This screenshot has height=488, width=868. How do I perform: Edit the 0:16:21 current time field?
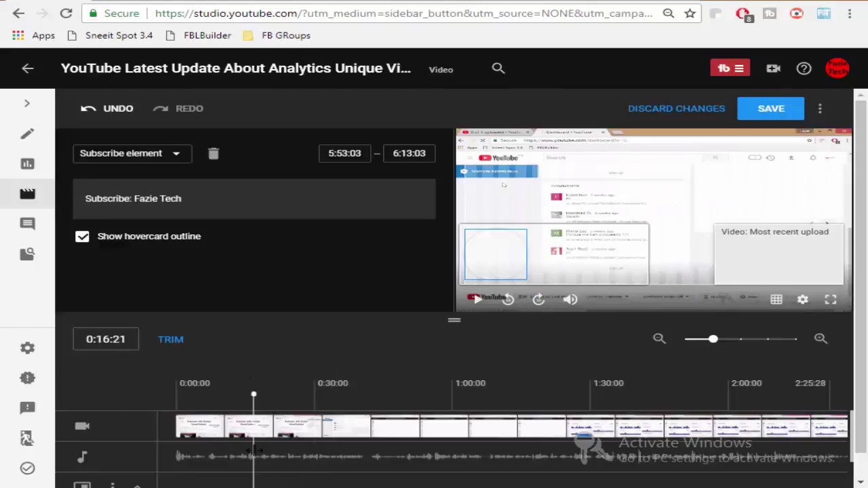pos(106,339)
